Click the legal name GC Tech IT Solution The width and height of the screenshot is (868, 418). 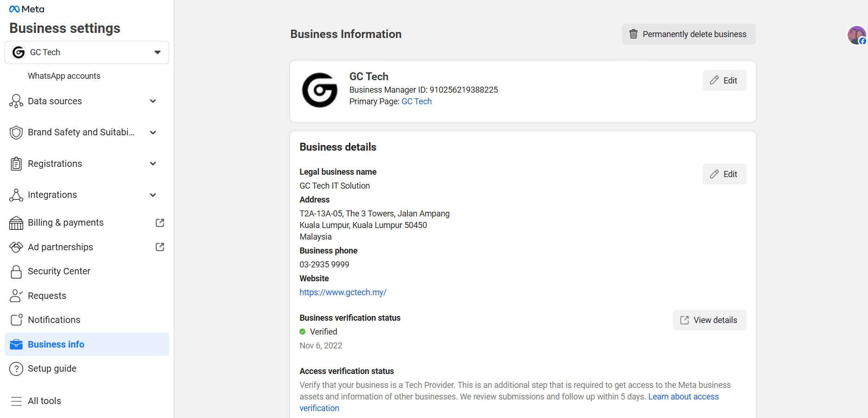(335, 186)
